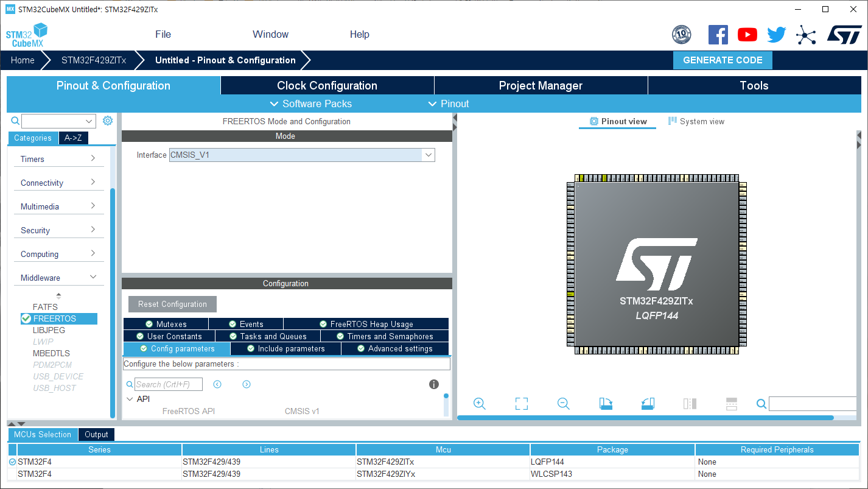Select the LIBJPEG middleware item
The height and width of the screenshot is (489, 868).
click(49, 330)
